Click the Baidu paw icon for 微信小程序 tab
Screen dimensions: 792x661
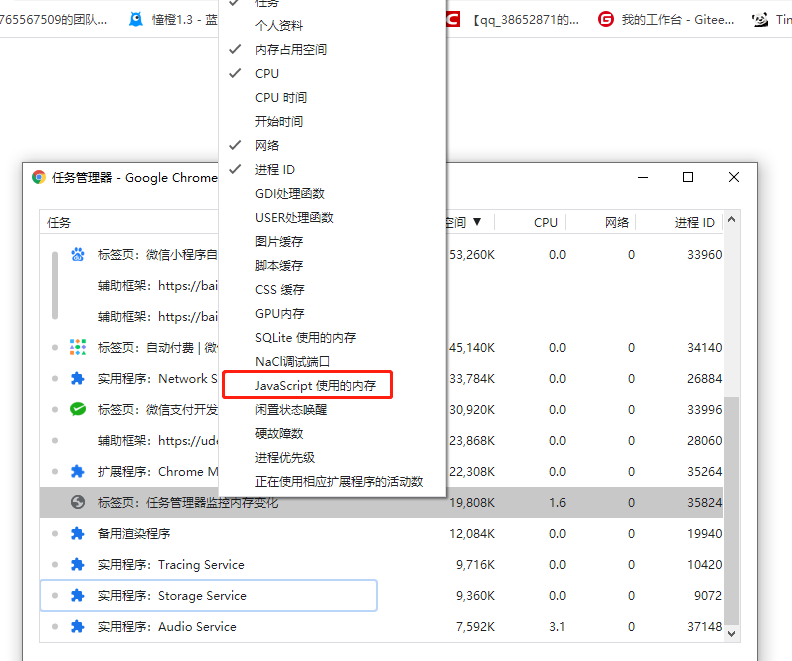(78, 255)
